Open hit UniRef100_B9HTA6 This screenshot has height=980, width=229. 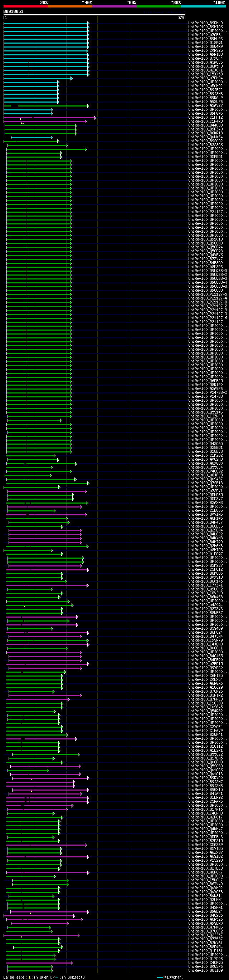tap(205, 27)
